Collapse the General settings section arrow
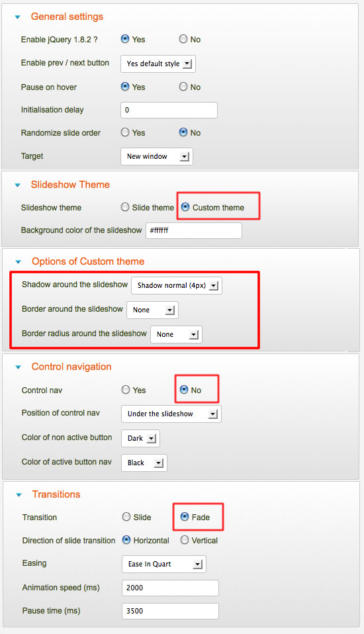The width and height of the screenshot is (364, 634). point(17,17)
